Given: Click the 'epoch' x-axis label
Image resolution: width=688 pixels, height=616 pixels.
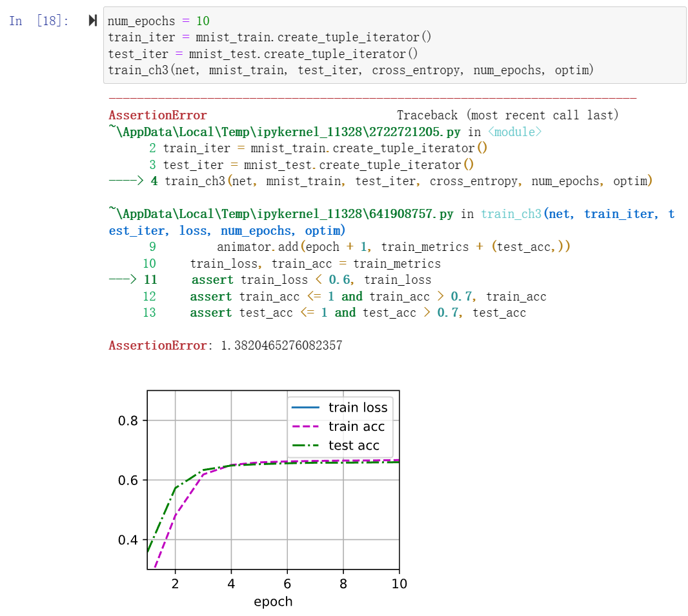Looking at the screenshot, I should (273, 602).
